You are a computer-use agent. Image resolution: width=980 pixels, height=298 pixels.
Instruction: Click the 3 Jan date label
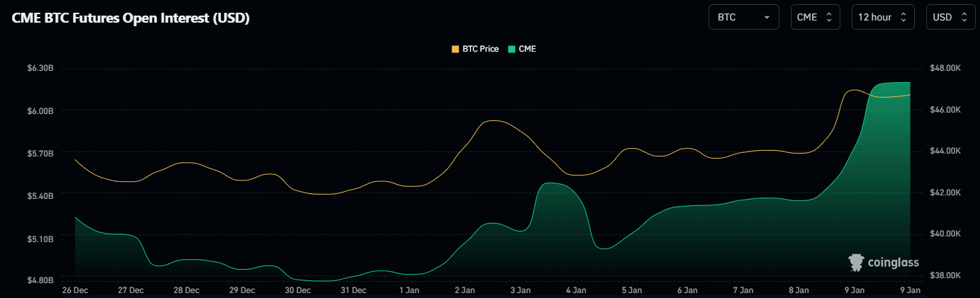pos(520,290)
